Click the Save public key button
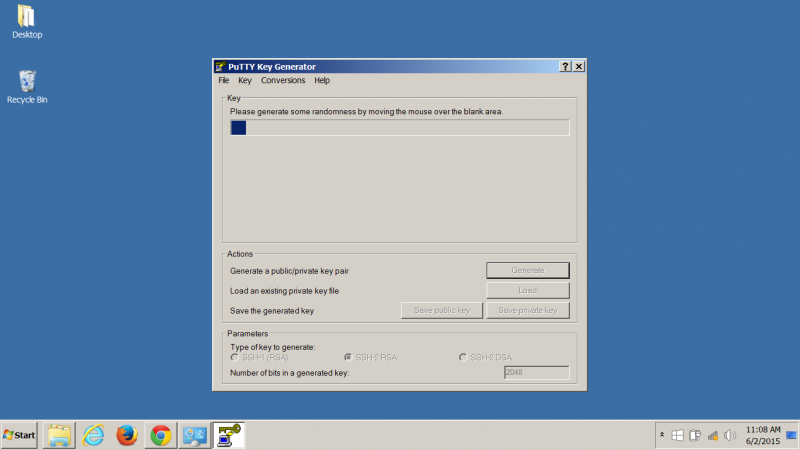Screen dimensions: 800x450 click(442, 310)
